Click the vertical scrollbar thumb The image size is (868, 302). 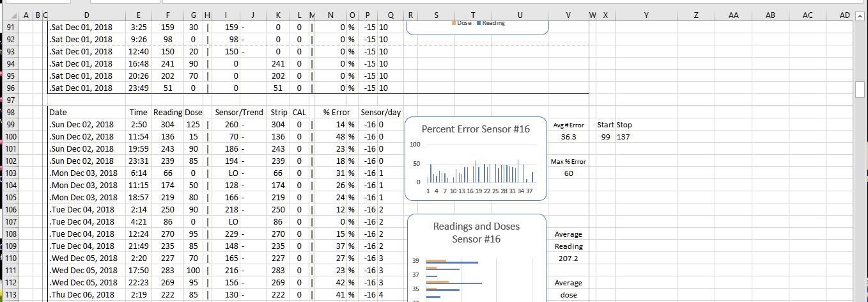point(860,88)
